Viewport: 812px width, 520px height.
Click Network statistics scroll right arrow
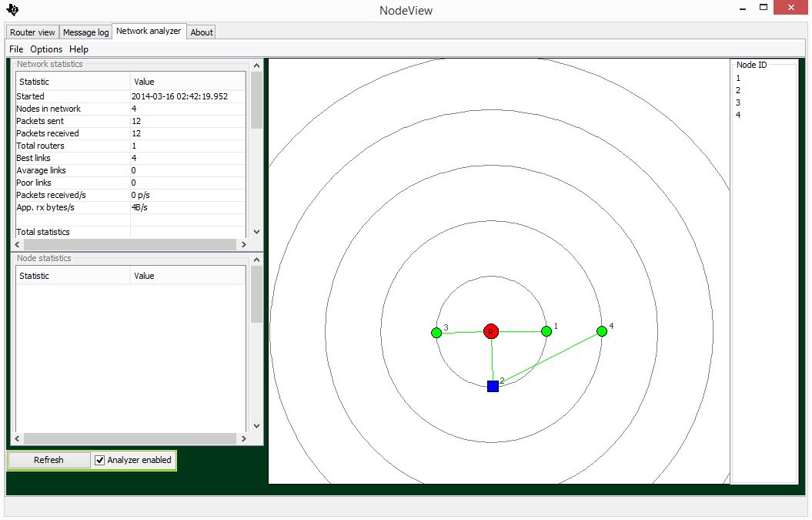[243, 244]
